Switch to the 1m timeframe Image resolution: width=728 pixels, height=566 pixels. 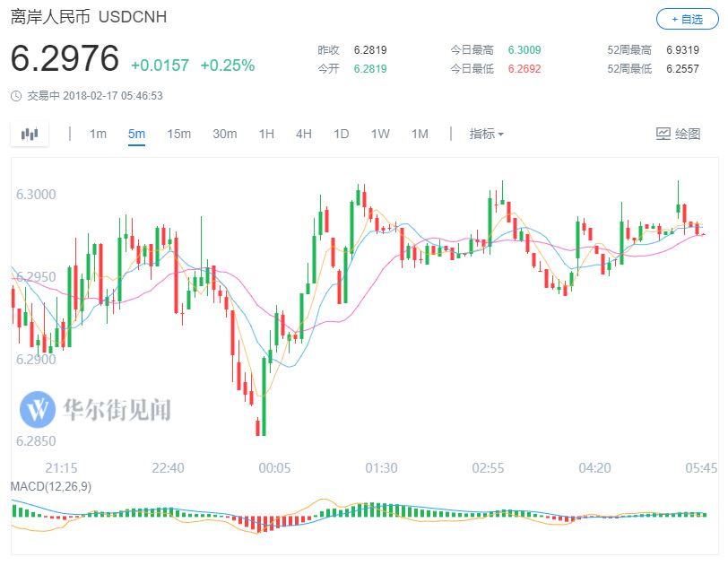tap(98, 135)
